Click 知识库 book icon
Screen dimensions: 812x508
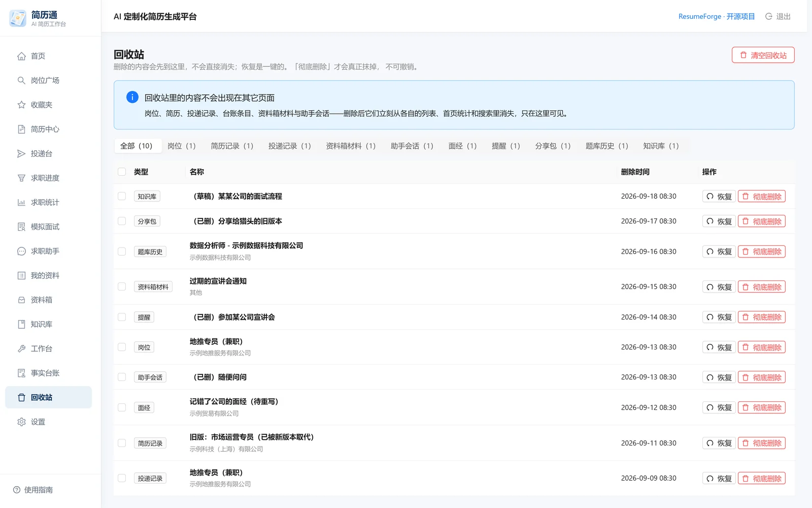[21, 324]
